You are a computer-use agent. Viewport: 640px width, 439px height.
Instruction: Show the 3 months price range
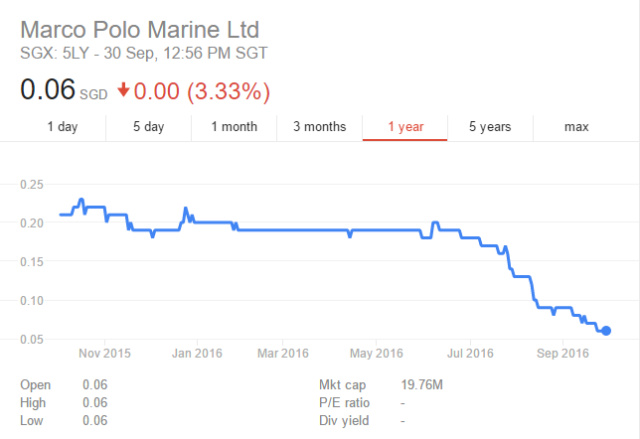point(319,127)
